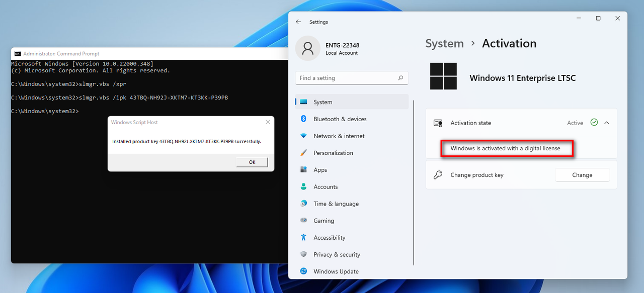Viewport: 644px width, 293px height.
Task: Click the 'Active' status text
Action: (x=575, y=123)
